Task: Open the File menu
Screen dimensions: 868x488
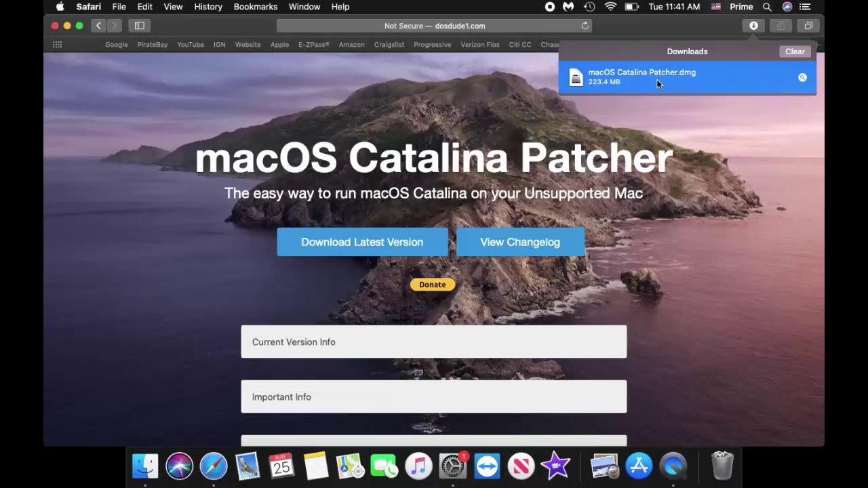Action: (x=119, y=7)
